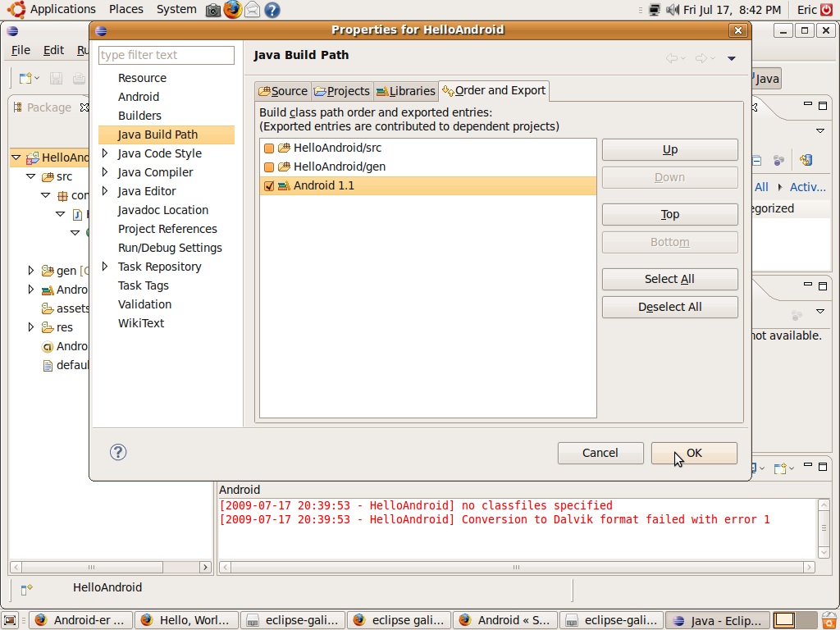Screen dimensions: 840x630
Task: Click the console vertical scrollbar
Action: [824, 528]
